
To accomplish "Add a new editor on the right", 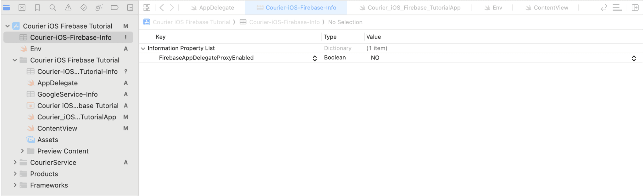I will click(635, 8).
